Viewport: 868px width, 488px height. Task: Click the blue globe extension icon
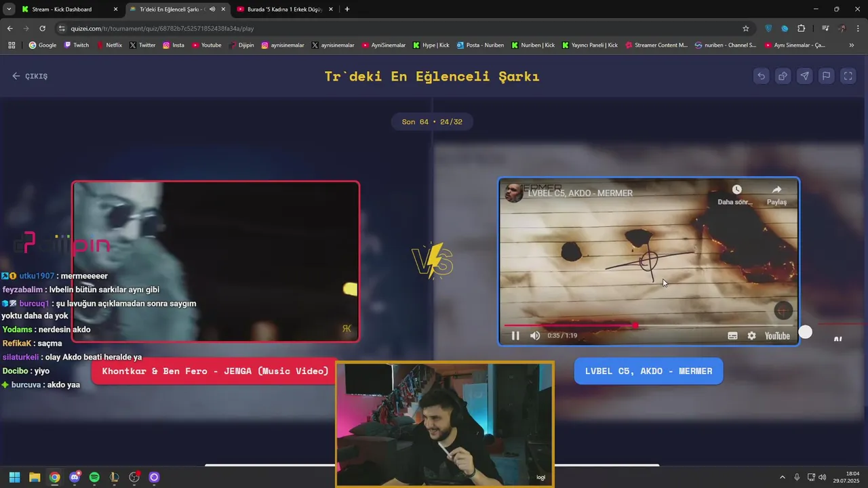[785, 28]
